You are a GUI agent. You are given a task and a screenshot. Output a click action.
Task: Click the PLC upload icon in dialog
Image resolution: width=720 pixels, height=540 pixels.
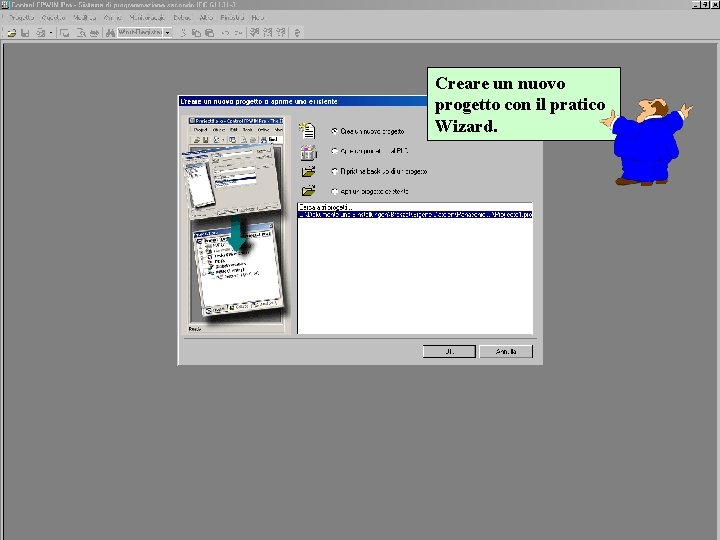tap(309, 152)
